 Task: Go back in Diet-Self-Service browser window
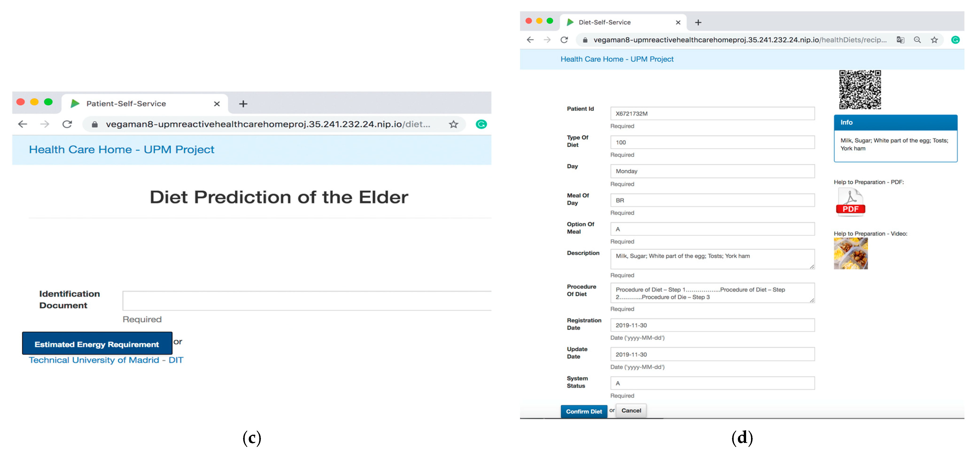tap(530, 40)
